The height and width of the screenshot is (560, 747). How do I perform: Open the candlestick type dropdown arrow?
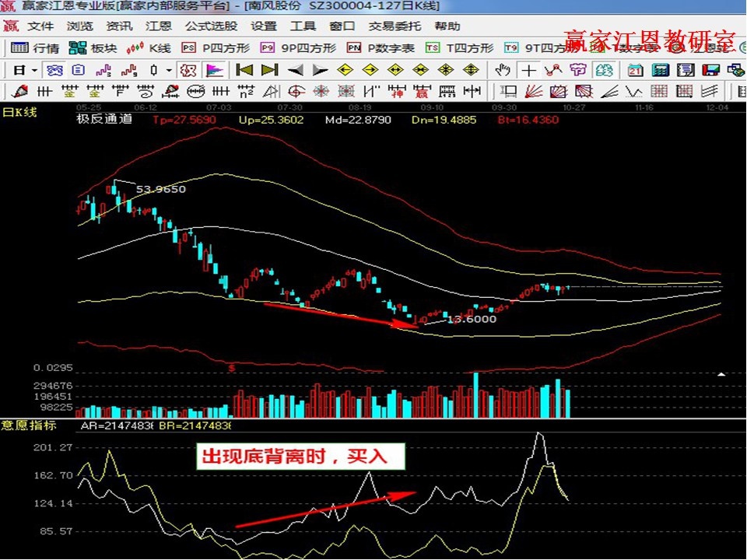[168, 70]
